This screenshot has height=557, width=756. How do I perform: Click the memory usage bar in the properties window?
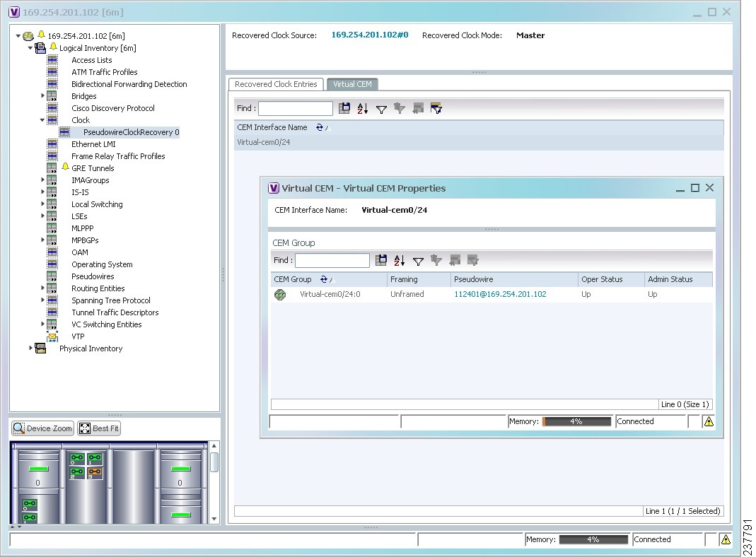click(x=576, y=421)
